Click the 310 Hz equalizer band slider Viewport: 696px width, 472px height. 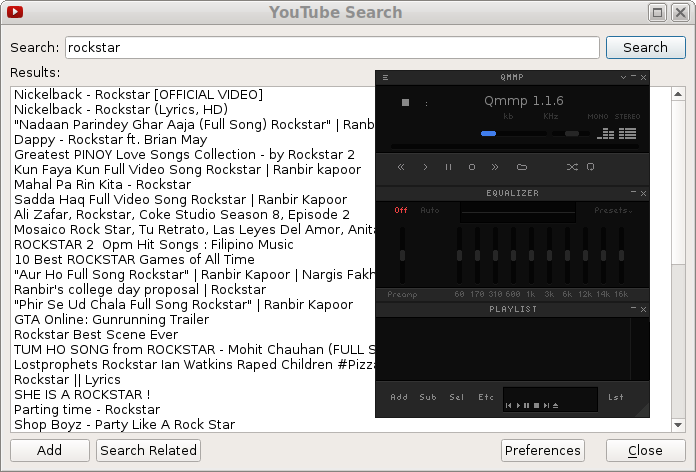(495, 255)
